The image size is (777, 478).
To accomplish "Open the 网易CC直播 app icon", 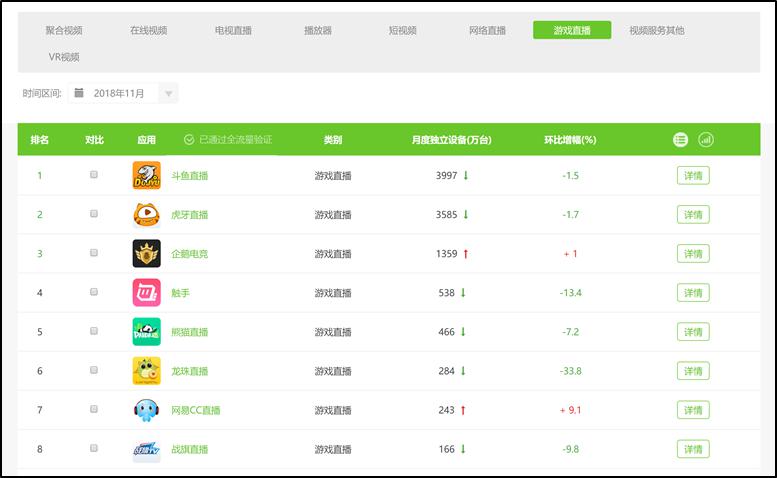I will coord(147,410).
